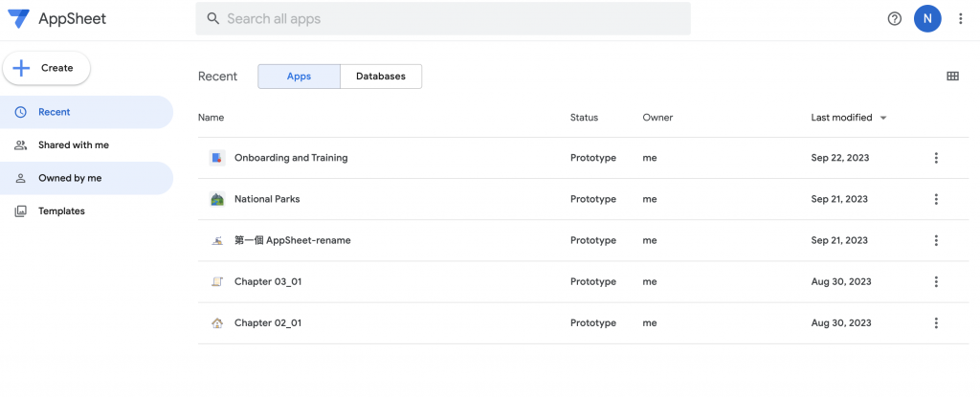Viewport: 980px width, 397px height.
Task: Open the 第一個 AppSheet-rename app
Action: click(x=292, y=241)
